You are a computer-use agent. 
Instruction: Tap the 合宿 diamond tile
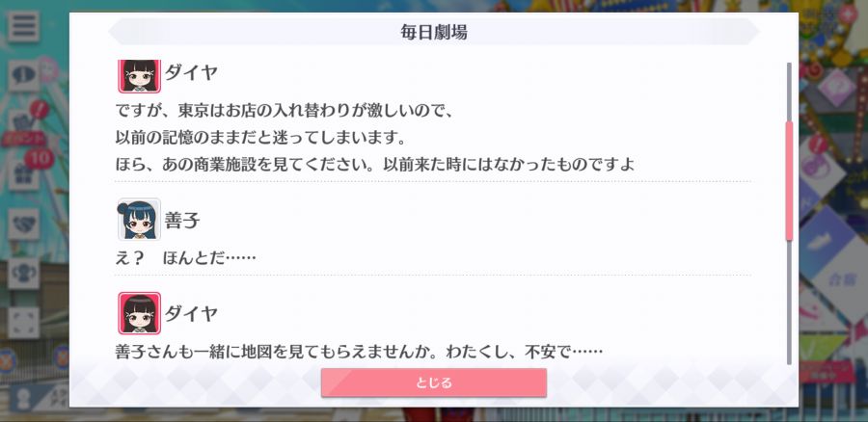pyautogui.click(x=841, y=279)
